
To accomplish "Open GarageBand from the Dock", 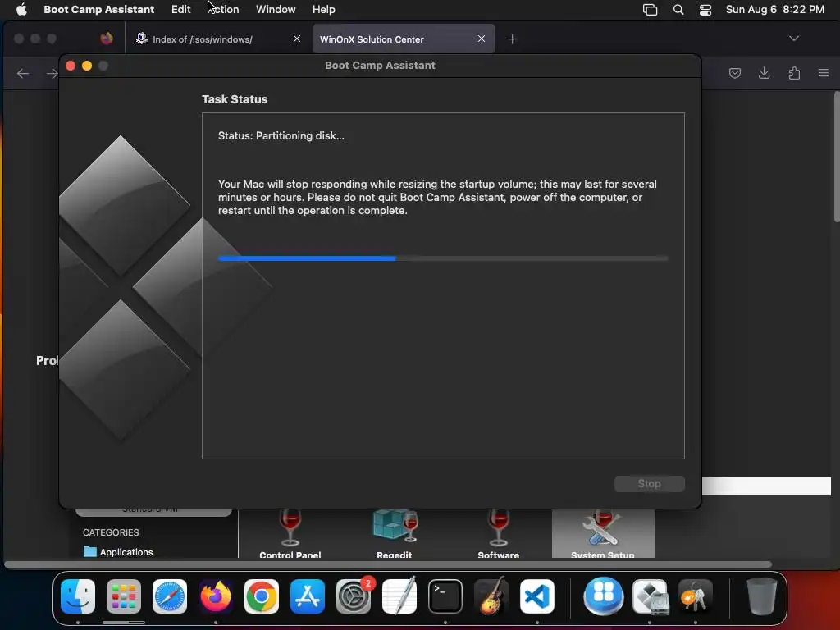I will 491,596.
